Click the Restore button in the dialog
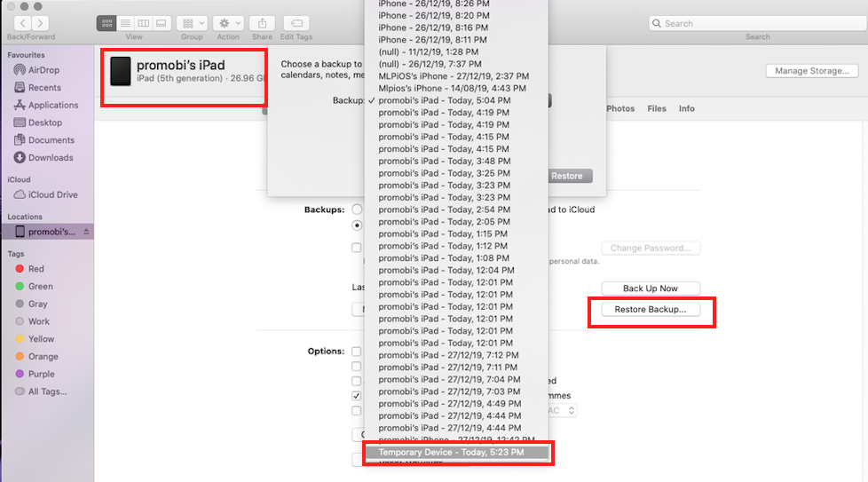Screen dimensions: 868x482 [567, 176]
